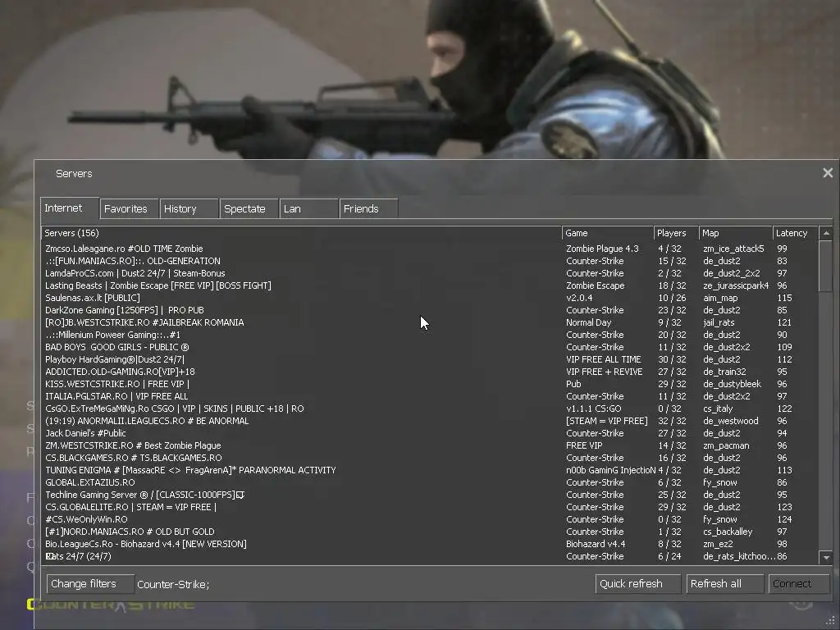This screenshot has width=840, height=630.
Task: Select ITALIA.PGLSTAR.RO VIP FREE ALL server
Action: coord(430,396)
